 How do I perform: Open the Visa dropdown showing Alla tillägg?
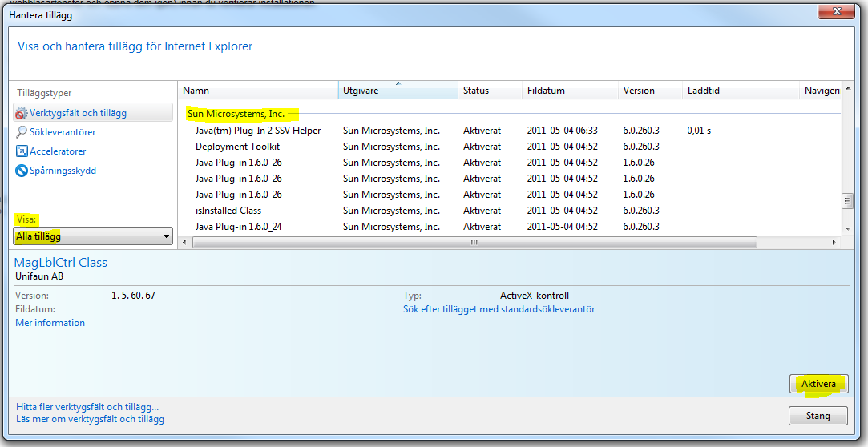point(92,236)
